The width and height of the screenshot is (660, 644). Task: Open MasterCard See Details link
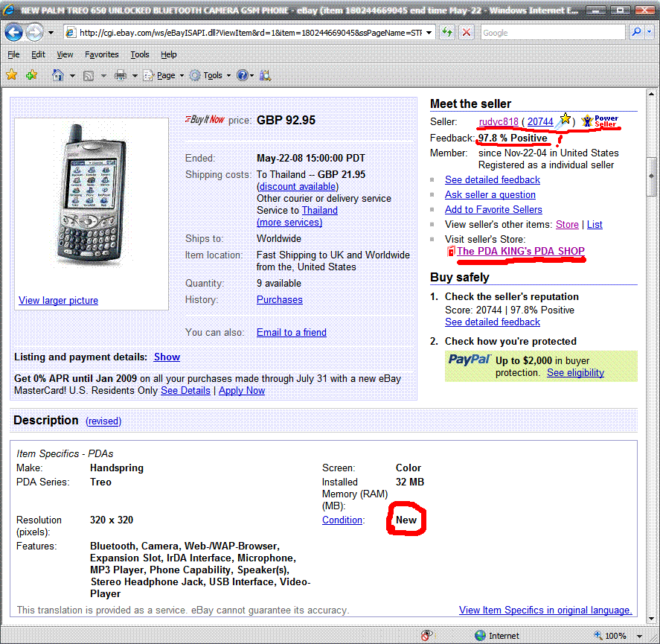(185, 390)
